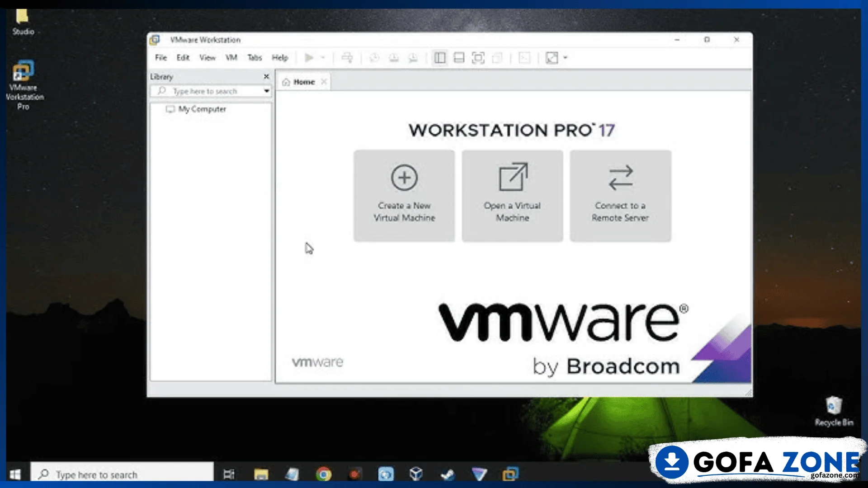
Task: Click the Send Ctrl+Alt+Del toolbar icon
Action: pyautogui.click(x=347, y=58)
